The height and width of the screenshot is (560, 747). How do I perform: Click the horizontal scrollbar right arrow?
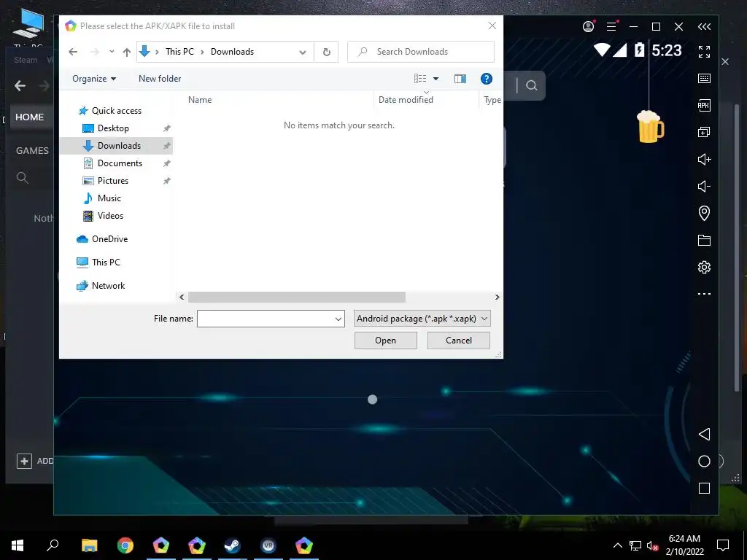497,297
